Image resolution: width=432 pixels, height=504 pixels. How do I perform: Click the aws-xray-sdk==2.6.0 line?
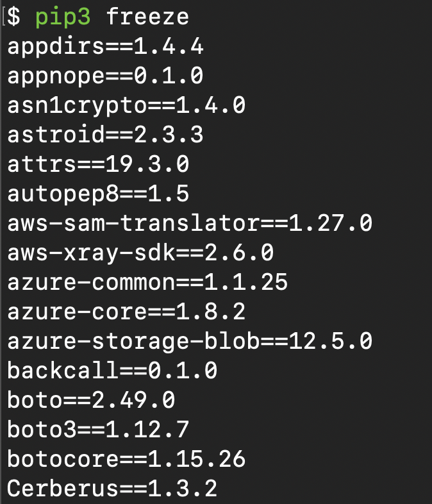coord(140,253)
